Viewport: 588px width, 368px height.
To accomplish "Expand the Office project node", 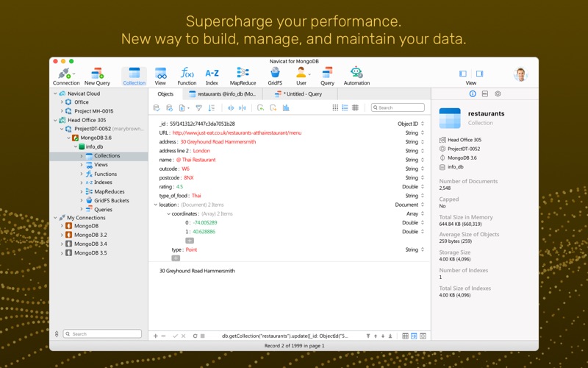I will 62,102.
